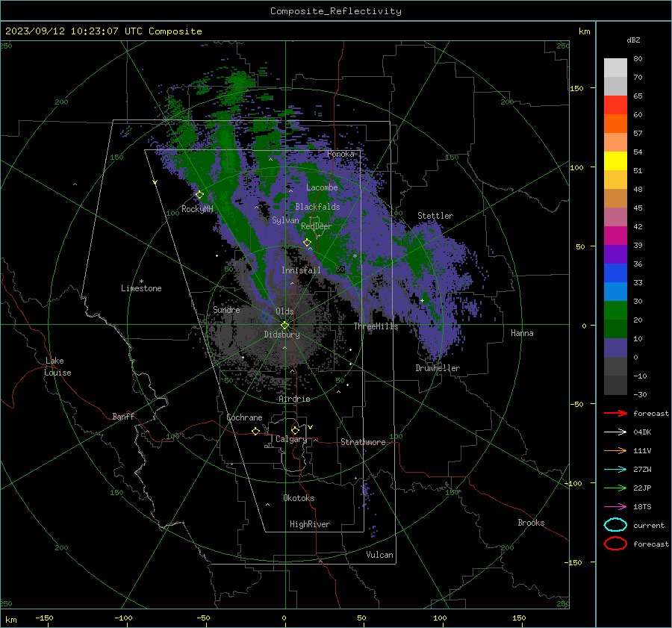The width and height of the screenshot is (672, 628).
Task: Click the red forecast arrow legend icon
Action: [615, 413]
